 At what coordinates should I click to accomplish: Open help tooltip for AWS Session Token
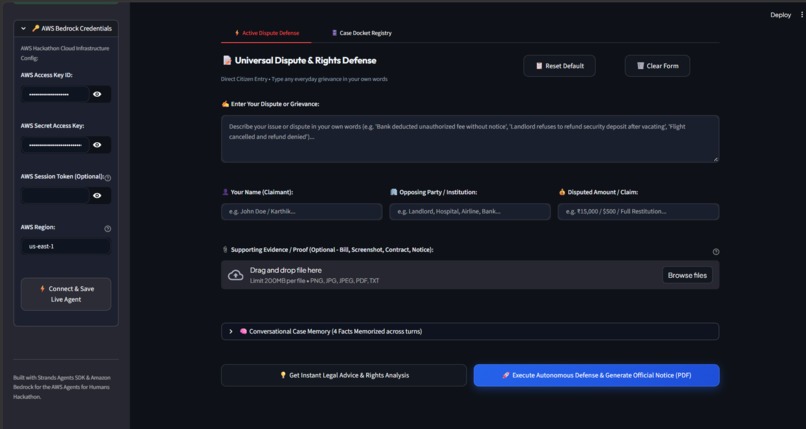point(107,178)
